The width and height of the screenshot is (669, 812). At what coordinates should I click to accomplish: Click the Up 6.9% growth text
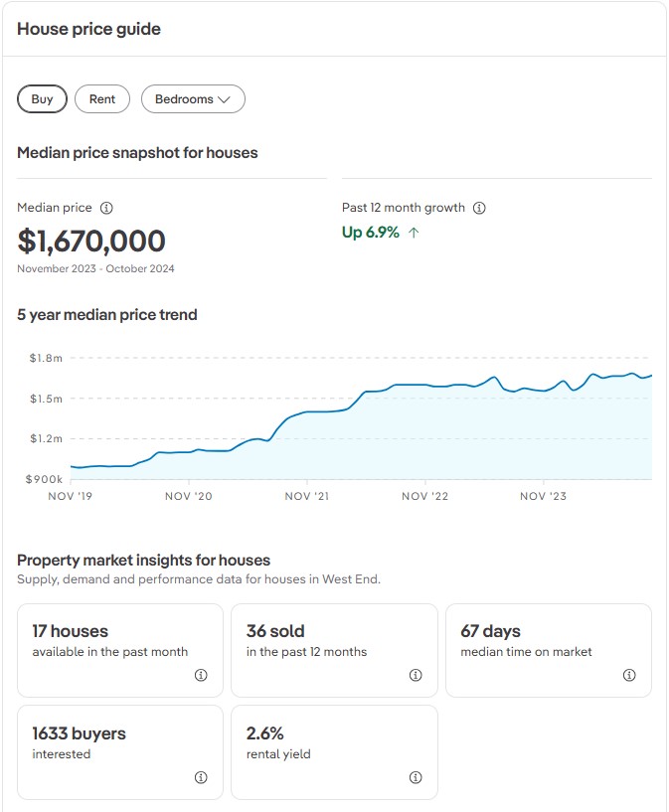tap(371, 233)
